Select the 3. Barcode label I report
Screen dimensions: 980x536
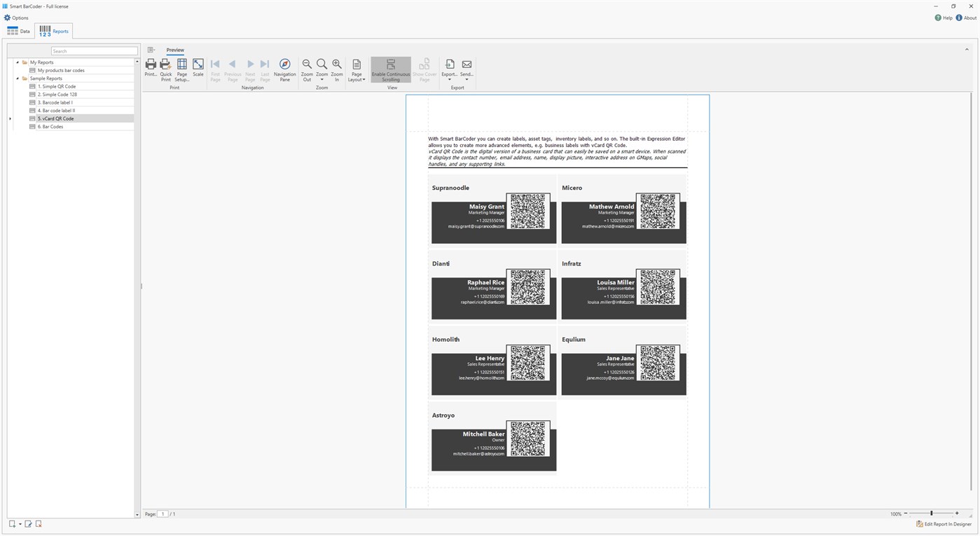[x=56, y=102]
